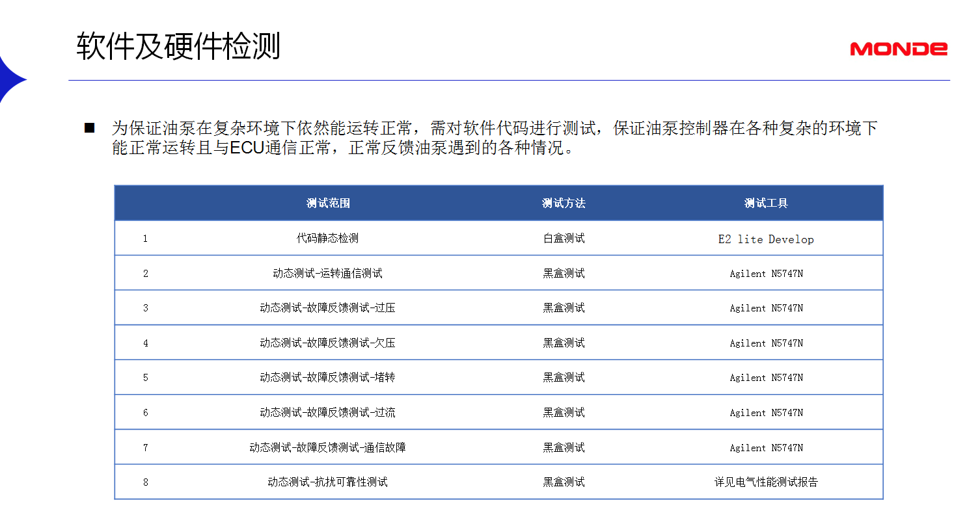Viewport: 980px width, 524px height.
Task: Click the 动态测试-故障反馈测试-过流 cell
Action: pos(328,413)
